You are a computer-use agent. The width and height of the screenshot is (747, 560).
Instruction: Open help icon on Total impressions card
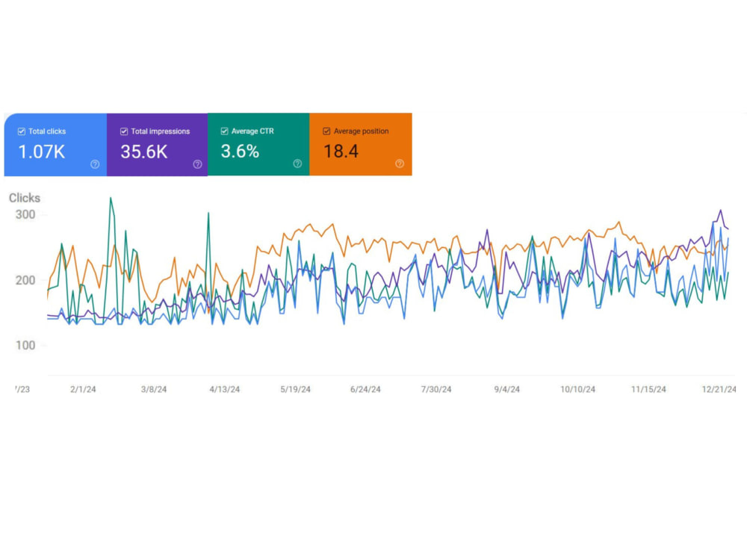[198, 164]
